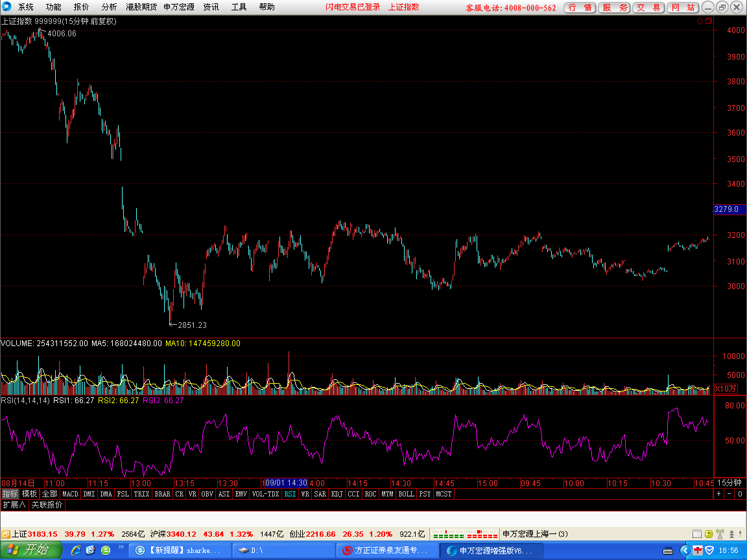Screen dimensions: 747x560
Task: Switch indicator to TRIX
Action: 141,494
